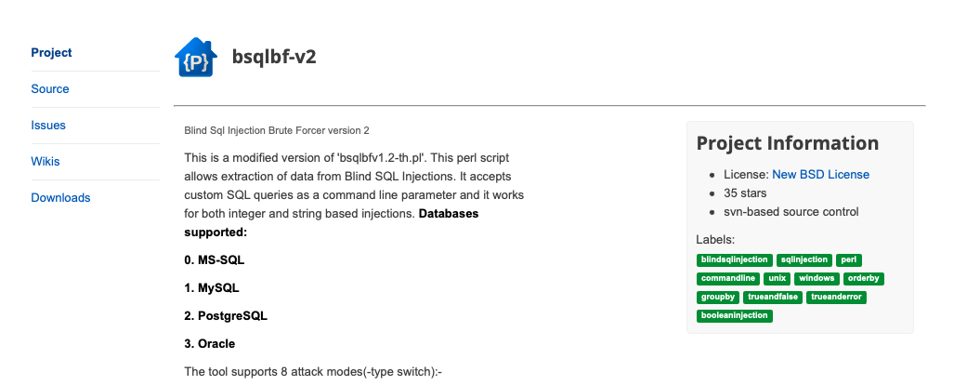Open the trueandfalse label tag
The height and width of the screenshot is (385, 980).
coord(773,298)
